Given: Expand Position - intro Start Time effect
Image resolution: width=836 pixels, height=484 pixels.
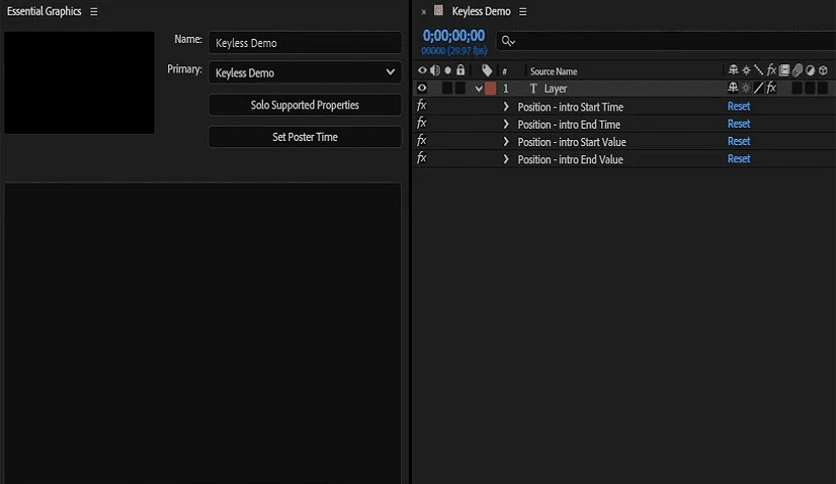Looking at the screenshot, I should click(x=506, y=107).
